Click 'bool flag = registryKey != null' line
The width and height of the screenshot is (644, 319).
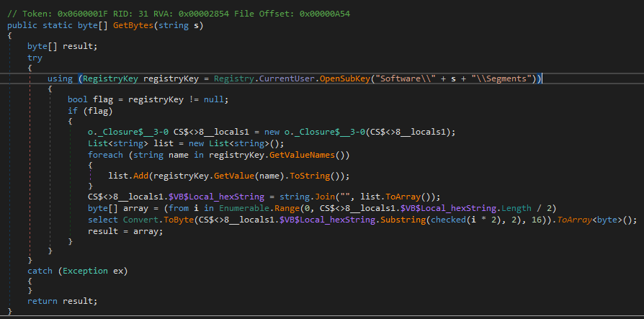[148, 99]
